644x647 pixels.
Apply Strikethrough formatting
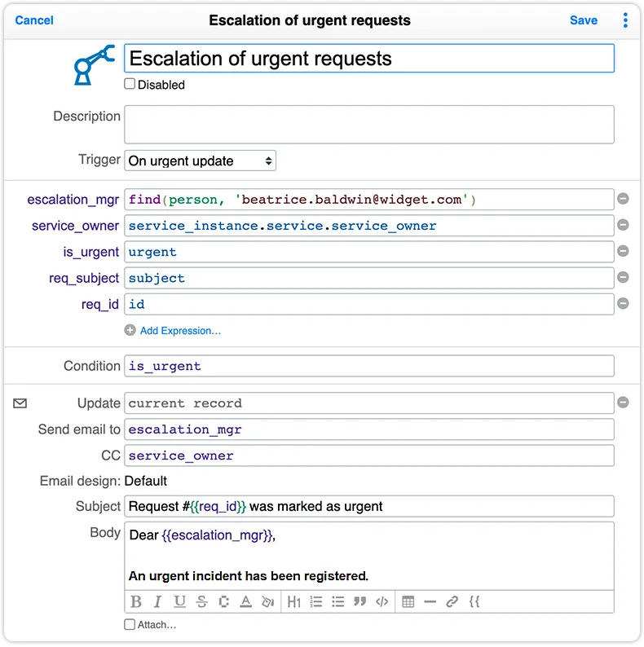point(201,602)
